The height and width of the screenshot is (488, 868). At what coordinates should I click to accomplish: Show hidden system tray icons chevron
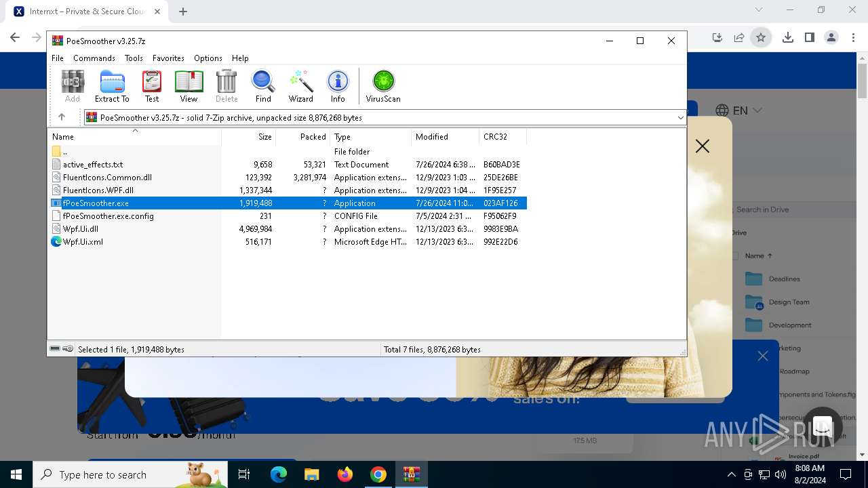pyautogui.click(x=731, y=474)
